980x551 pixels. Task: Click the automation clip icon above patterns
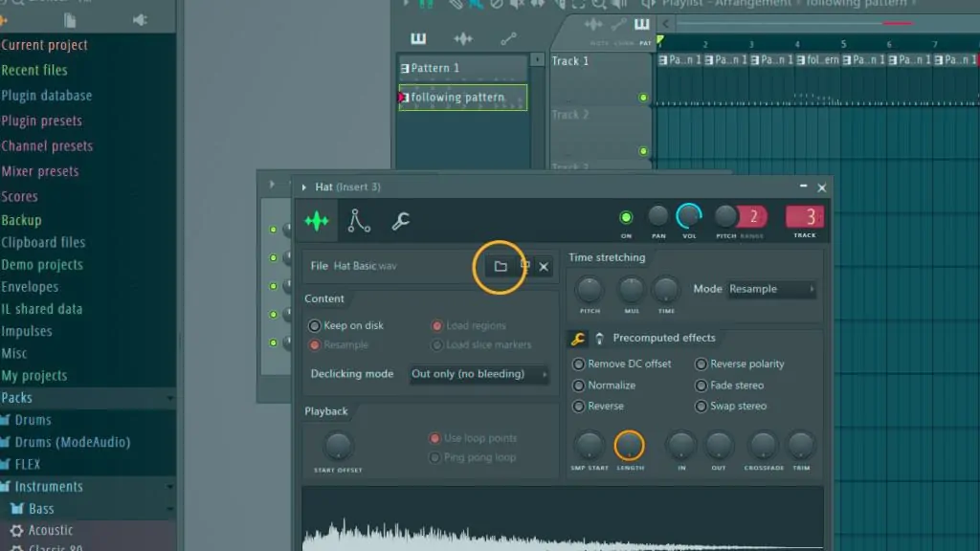click(508, 38)
